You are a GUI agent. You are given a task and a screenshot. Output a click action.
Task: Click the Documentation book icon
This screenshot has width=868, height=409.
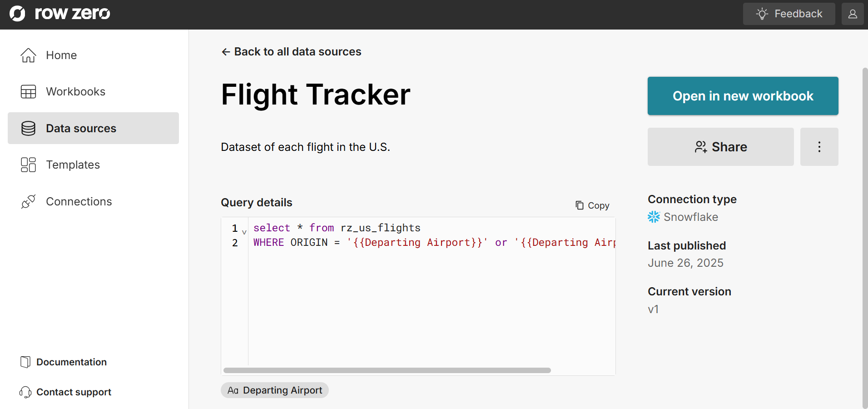coord(25,362)
